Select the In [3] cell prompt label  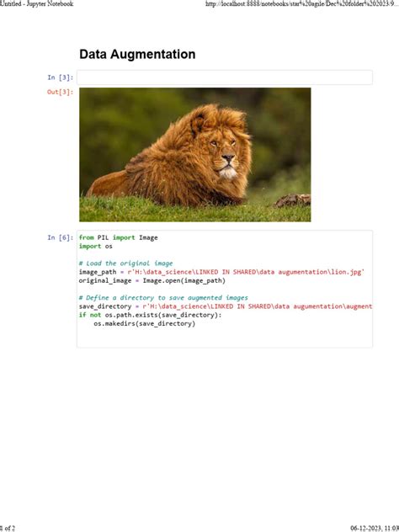click(61, 77)
